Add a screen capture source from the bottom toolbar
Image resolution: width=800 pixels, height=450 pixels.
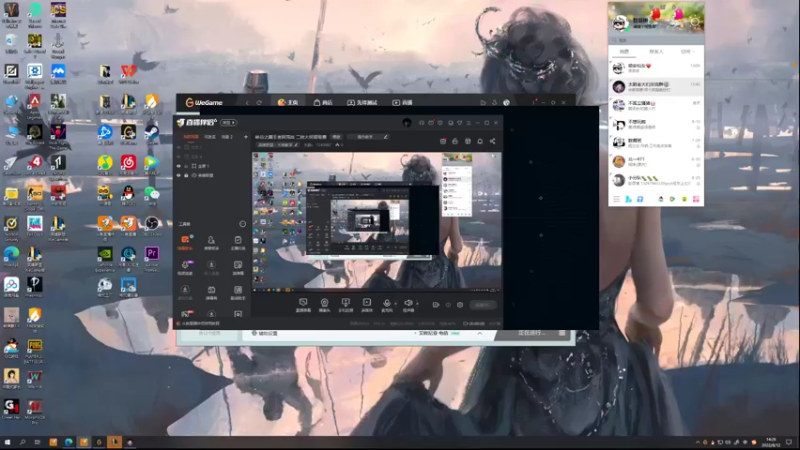point(303,305)
